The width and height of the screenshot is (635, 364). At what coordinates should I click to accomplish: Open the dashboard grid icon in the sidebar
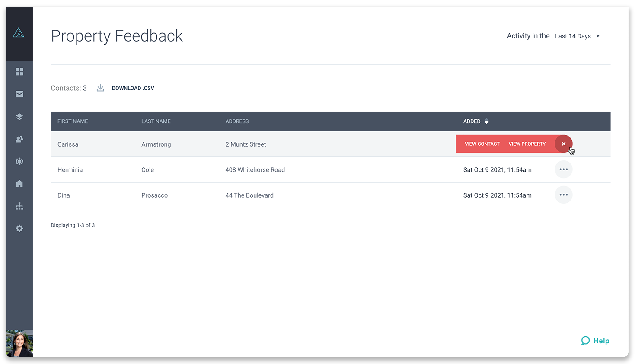(19, 72)
